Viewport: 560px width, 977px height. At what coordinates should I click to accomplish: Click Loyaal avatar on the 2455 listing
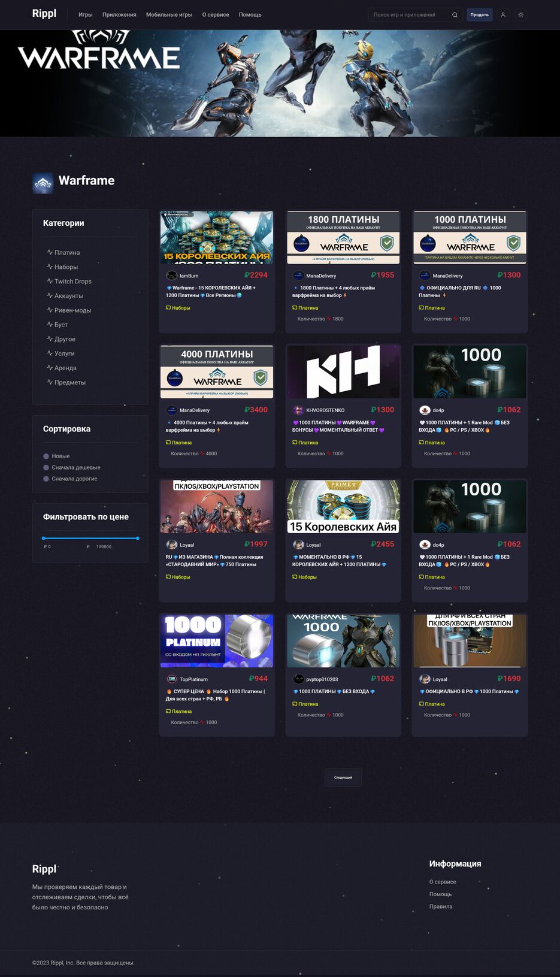pos(298,545)
